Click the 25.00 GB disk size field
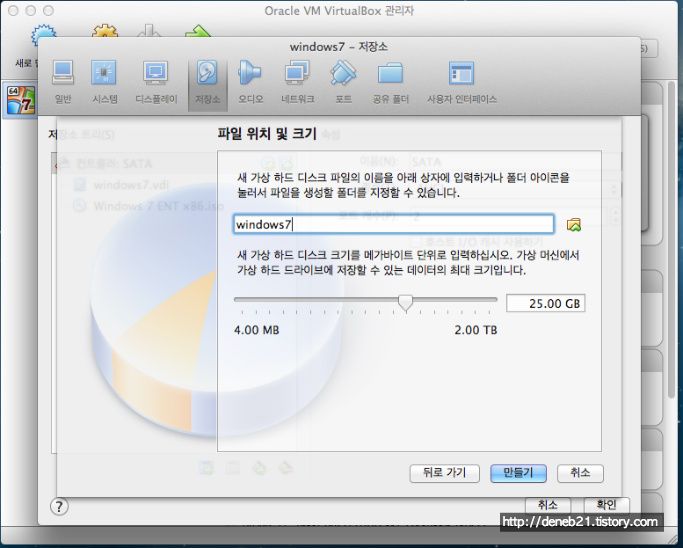 click(x=545, y=303)
